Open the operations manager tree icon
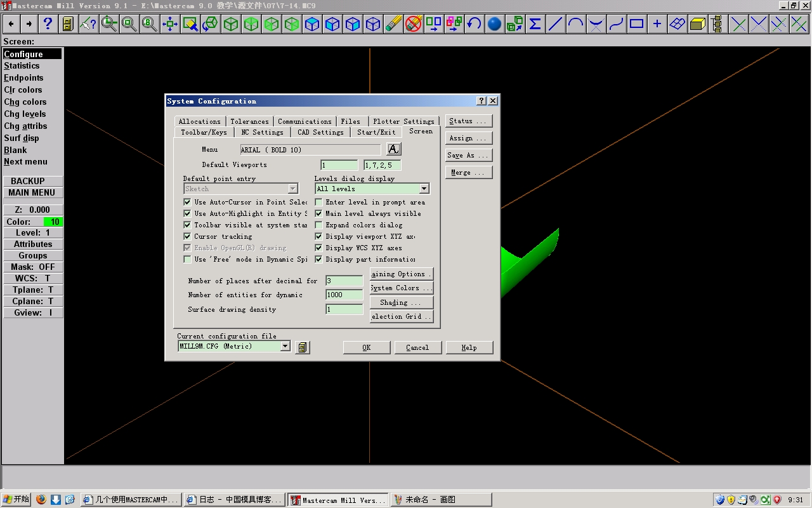812x508 pixels. click(717, 24)
